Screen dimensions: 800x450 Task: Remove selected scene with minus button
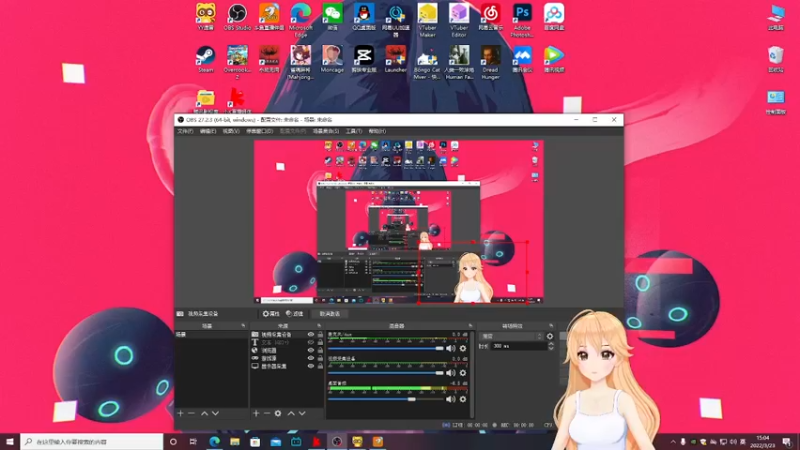click(x=191, y=413)
